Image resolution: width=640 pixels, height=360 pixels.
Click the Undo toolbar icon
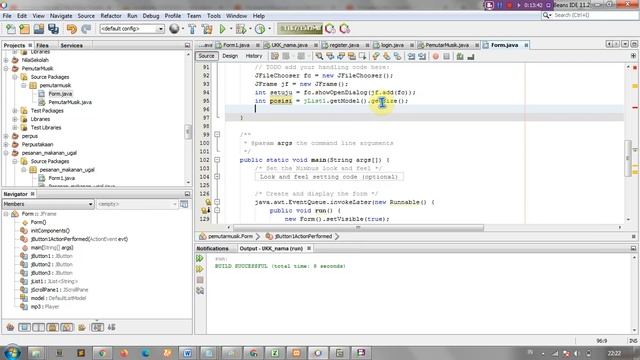71,29
